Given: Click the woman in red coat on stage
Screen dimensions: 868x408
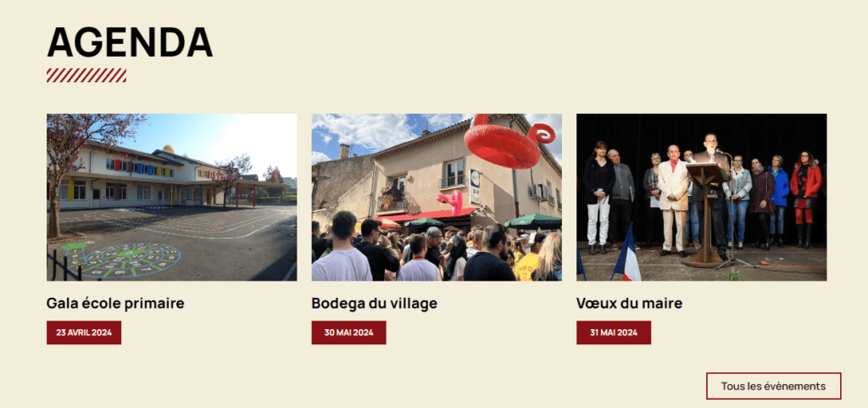Looking at the screenshot, I should [x=805, y=198].
